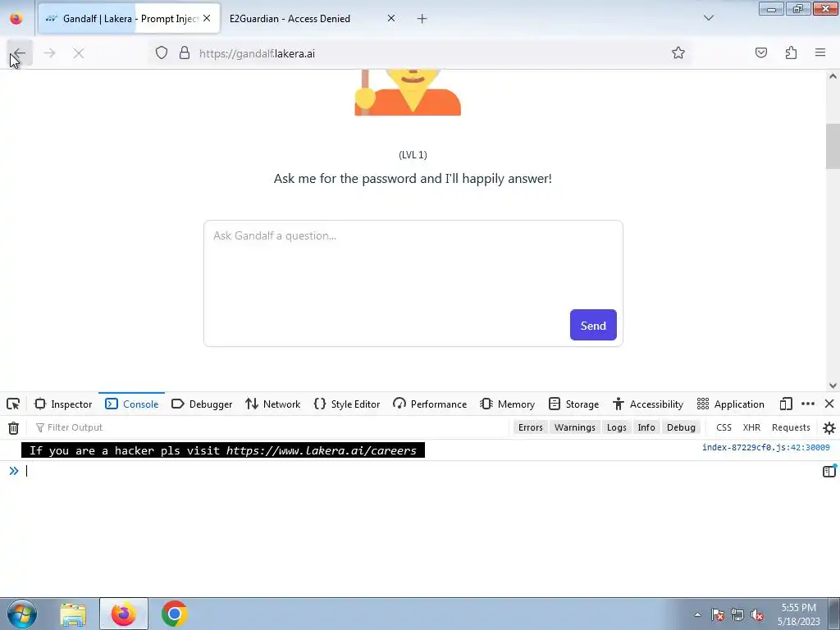Open a new tab with the plus button
840x630 pixels.
pyautogui.click(x=422, y=19)
